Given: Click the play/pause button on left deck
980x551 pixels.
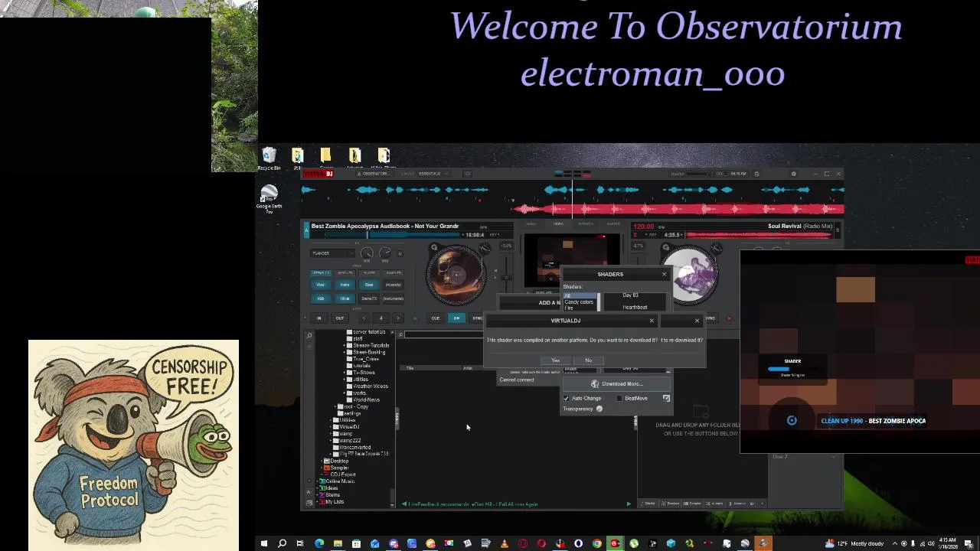Looking at the screenshot, I should (456, 318).
